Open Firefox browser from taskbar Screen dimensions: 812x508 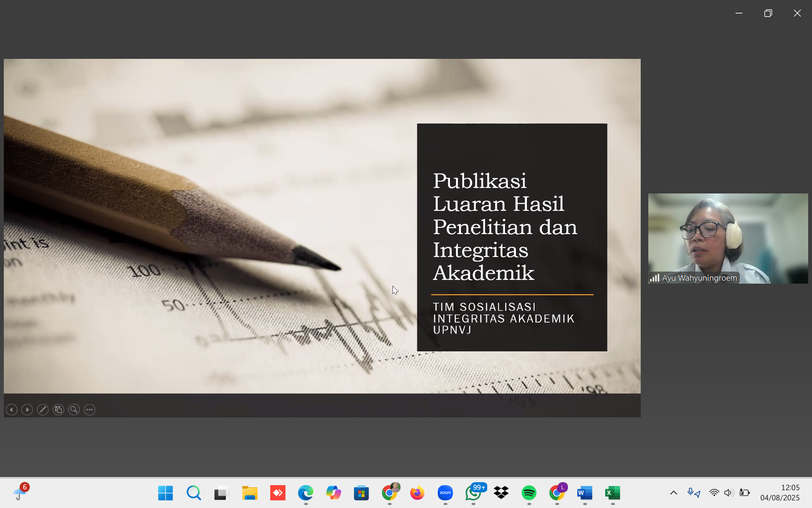(417, 493)
